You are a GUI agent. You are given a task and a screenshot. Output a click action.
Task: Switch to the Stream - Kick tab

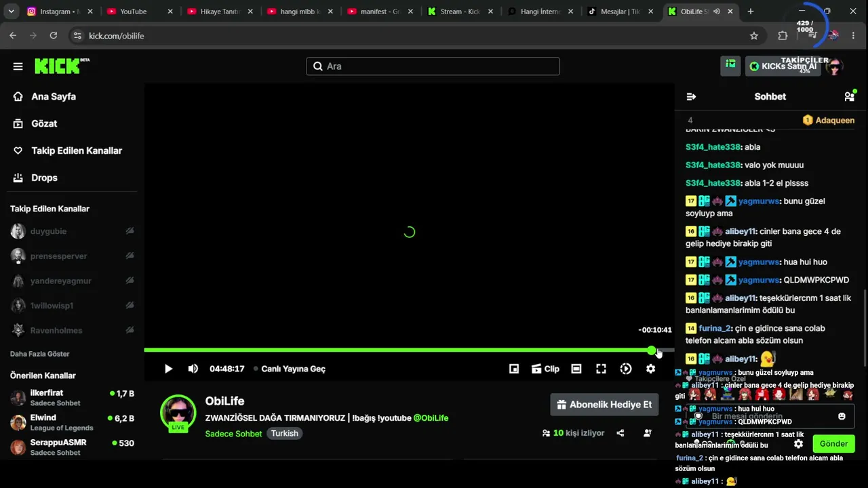(x=460, y=12)
